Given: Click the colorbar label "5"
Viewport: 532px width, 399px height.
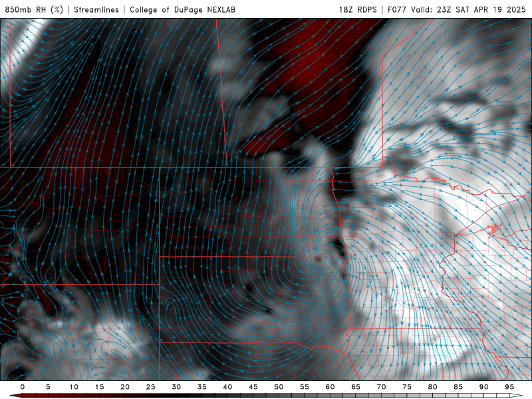Looking at the screenshot, I should (48, 387).
